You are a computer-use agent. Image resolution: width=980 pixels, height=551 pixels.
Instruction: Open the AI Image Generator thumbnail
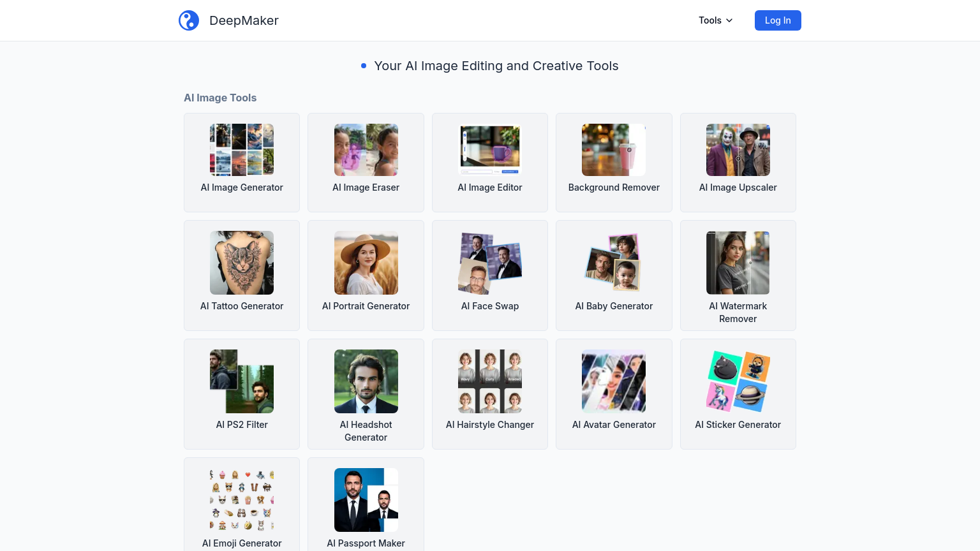tap(242, 150)
